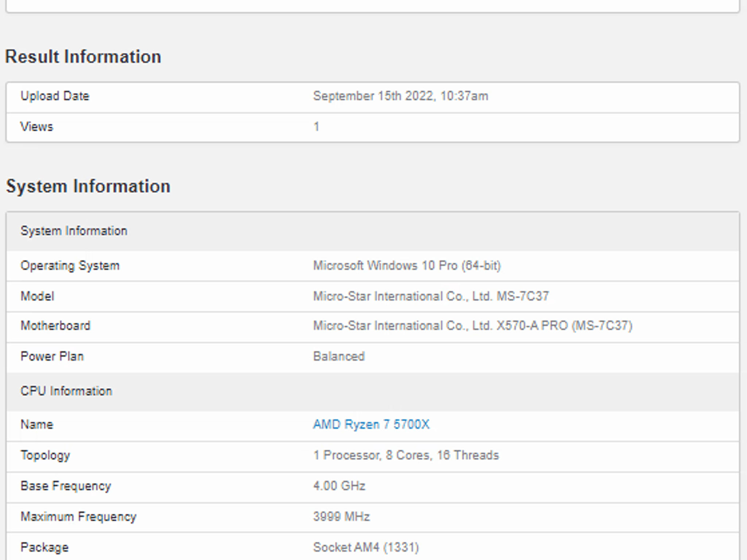The height and width of the screenshot is (560, 747).
Task: Click the CPU Information section header row
Action: click(x=373, y=391)
